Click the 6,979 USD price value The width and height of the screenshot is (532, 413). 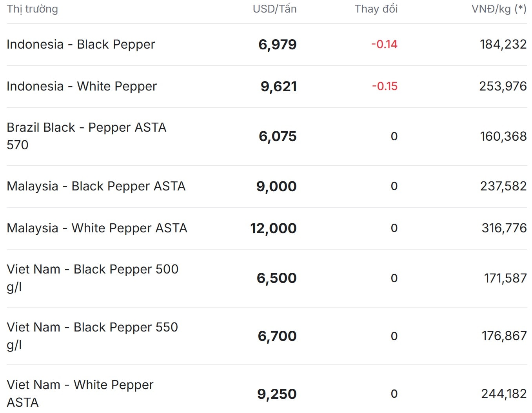277,45
